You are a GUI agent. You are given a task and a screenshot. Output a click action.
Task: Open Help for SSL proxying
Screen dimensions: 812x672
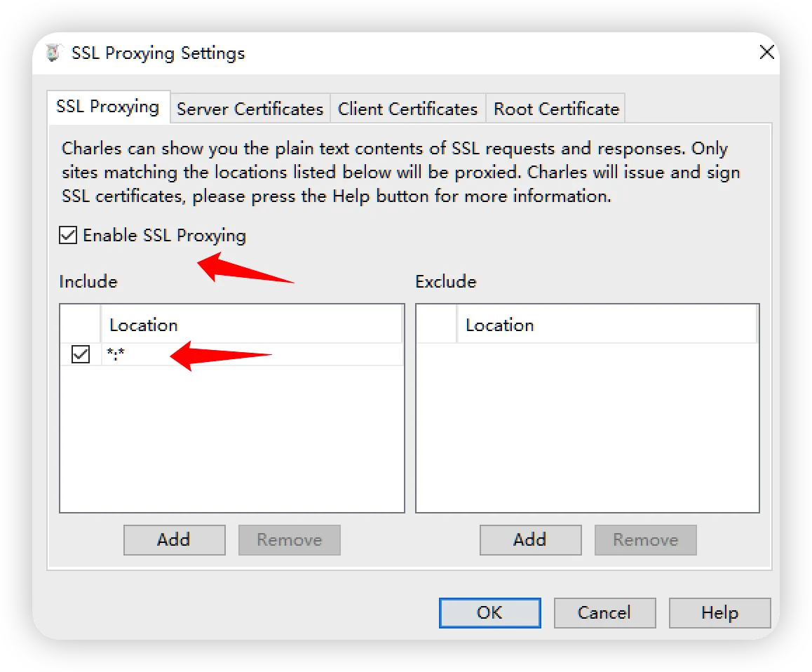point(719,612)
